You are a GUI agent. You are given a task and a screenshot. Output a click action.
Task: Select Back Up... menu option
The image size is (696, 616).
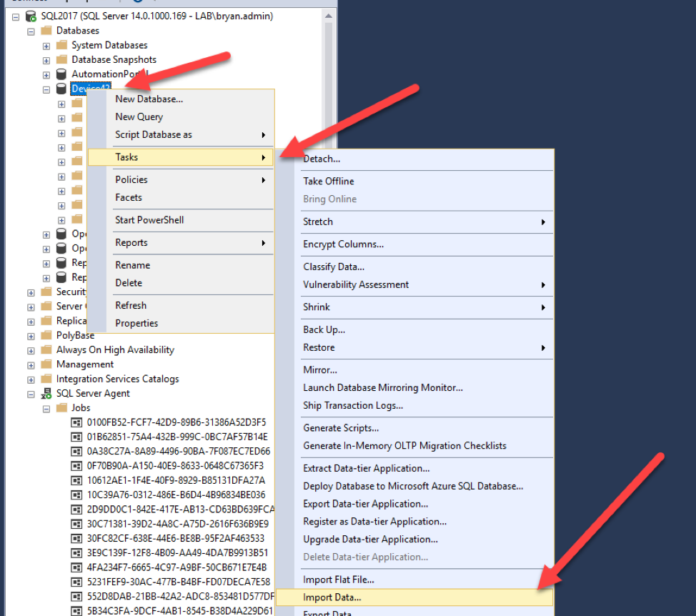324,329
